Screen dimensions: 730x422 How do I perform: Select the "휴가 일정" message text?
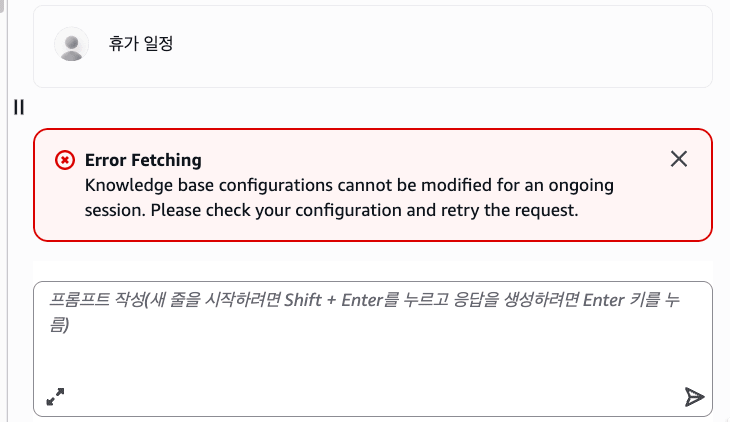141,45
